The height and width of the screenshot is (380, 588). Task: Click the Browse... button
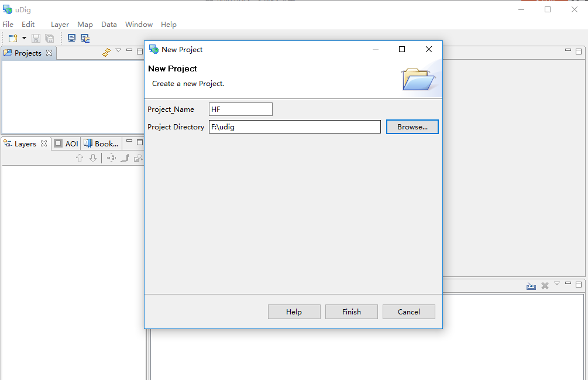pos(412,127)
